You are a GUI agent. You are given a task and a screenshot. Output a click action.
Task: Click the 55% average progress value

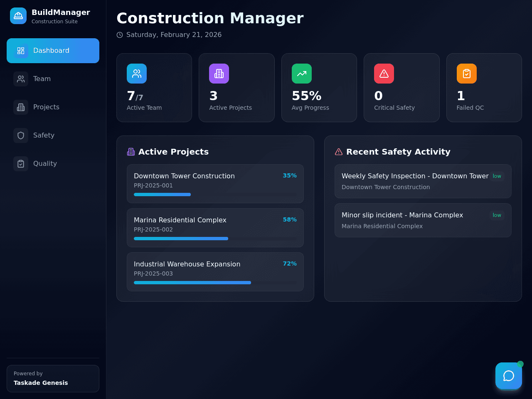[307, 96]
